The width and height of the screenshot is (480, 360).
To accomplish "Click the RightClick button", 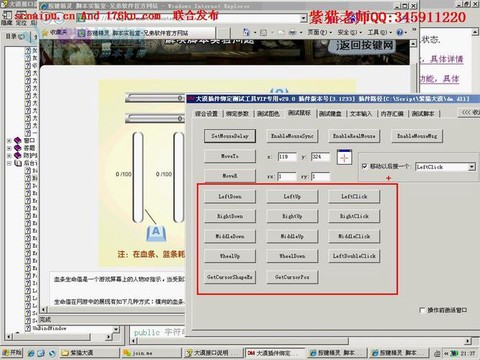I will (354, 216).
